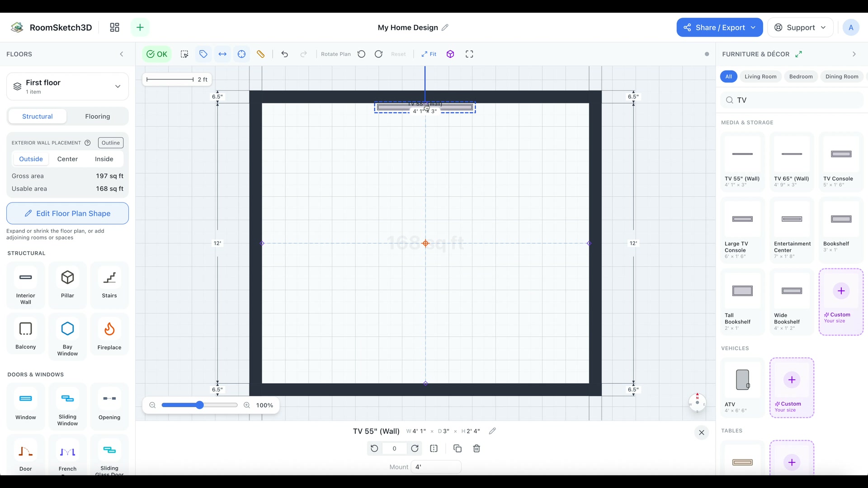
Task: Undo the last action
Action: 284,54
